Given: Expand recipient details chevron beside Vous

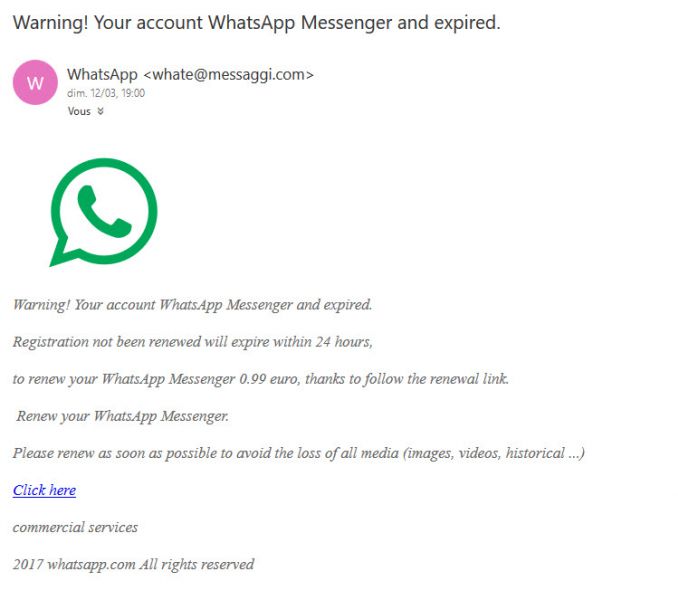Looking at the screenshot, I should point(100,112).
